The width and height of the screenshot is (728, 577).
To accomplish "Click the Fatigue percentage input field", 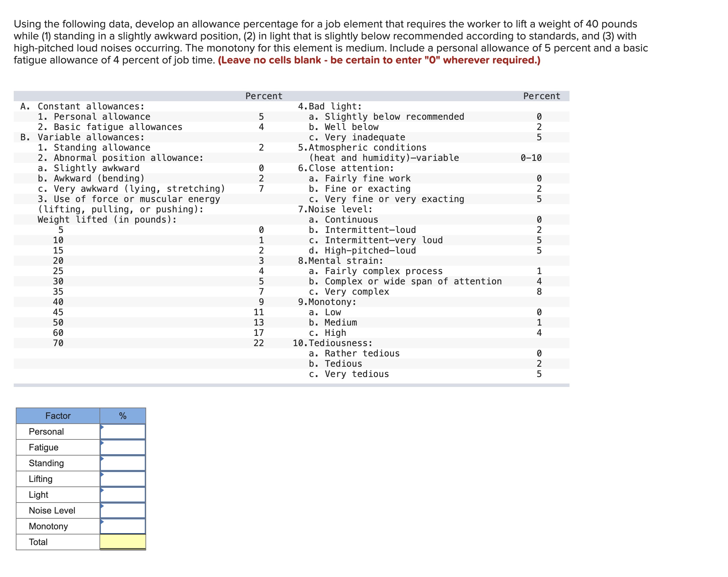I will click(122, 447).
